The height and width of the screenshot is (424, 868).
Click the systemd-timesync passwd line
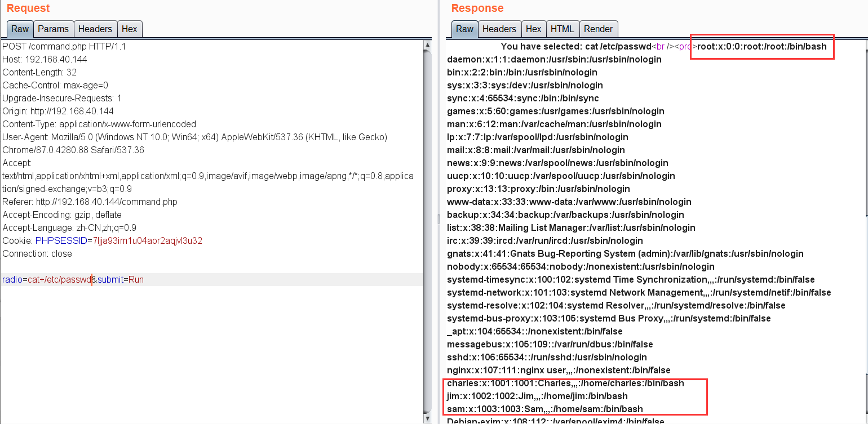click(631, 279)
